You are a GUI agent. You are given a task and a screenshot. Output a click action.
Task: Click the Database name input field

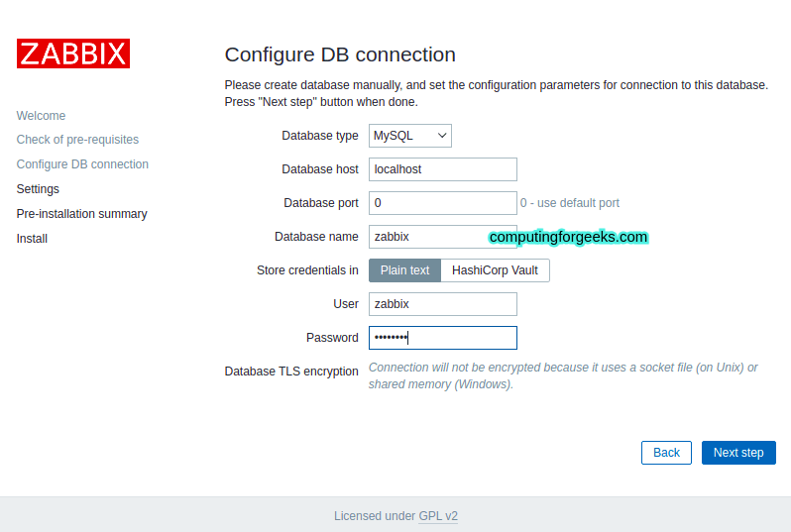[443, 237]
